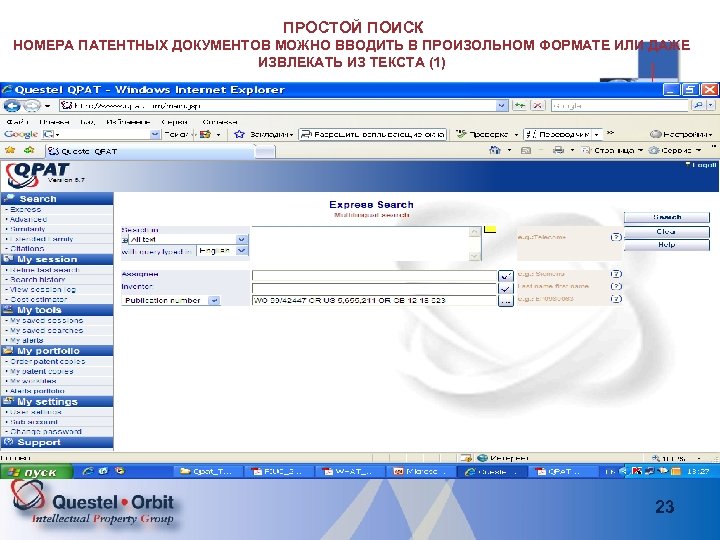720x540 pixels.
Task: Click the pop-up blocker icon in the status bar
Action: pyautogui.click(x=467, y=458)
